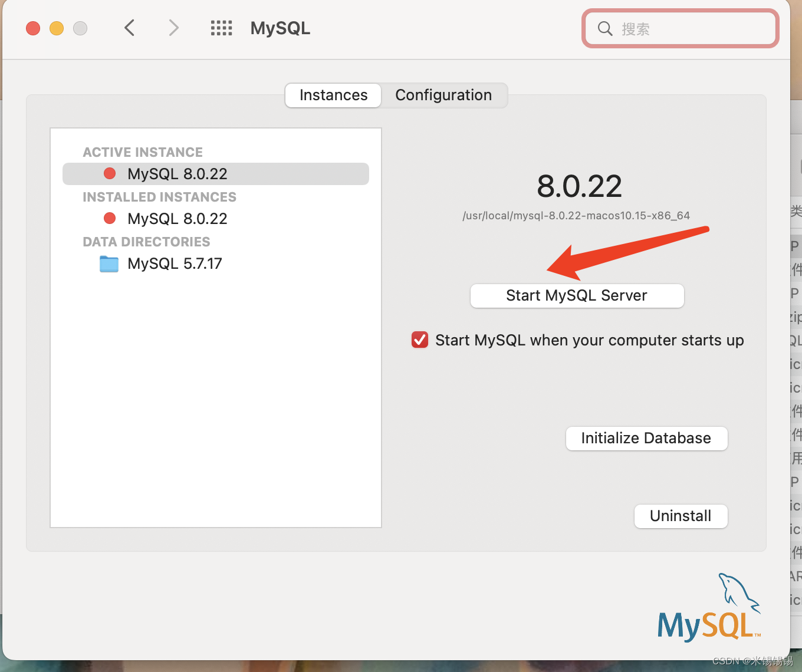Click the Initialize Database button
This screenshot has width=802, height=672.
click(646, 438)
